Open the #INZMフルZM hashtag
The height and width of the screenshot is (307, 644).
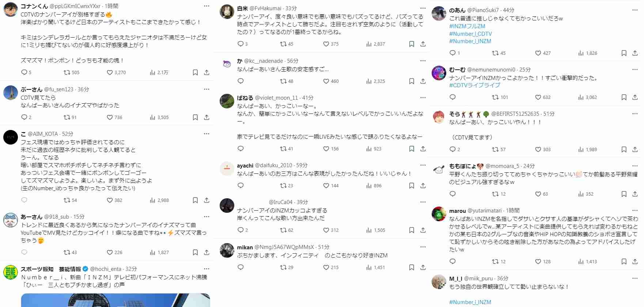tap(467, 26)
